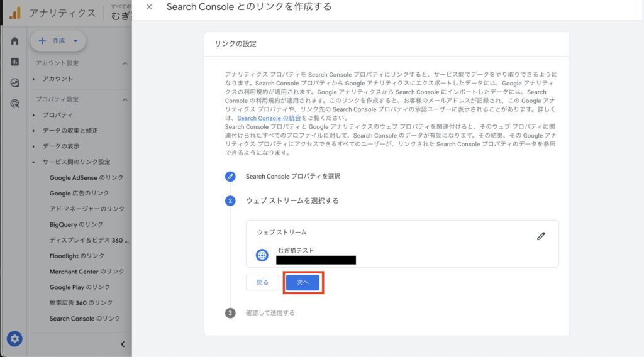Viewport: 644px width, 357px height.
Task: Expand データの表示 item
Action: point(34,146)
